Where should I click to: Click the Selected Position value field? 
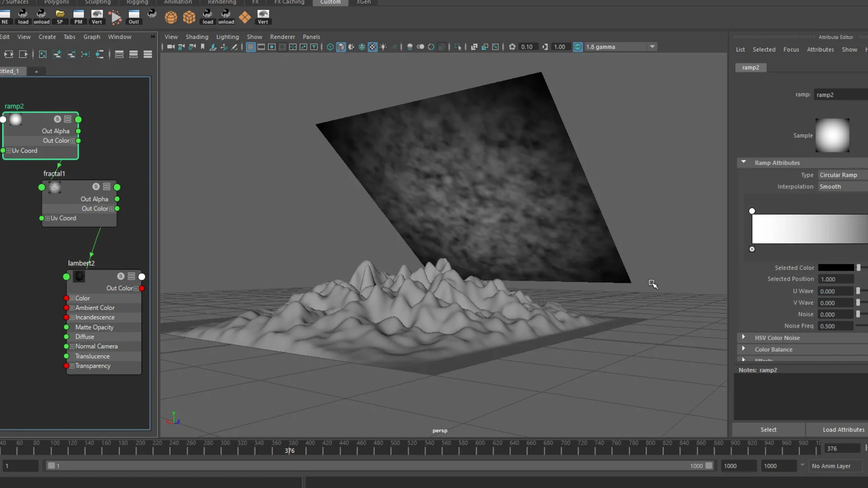pyautogui.click(x=835, y=279)
